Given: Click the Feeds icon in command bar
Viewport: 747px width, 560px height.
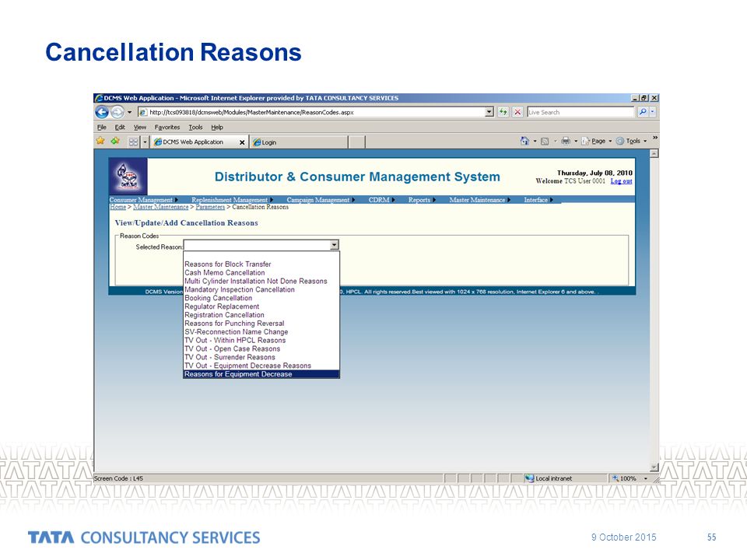Looking at the screenshot, I should 545,141.
